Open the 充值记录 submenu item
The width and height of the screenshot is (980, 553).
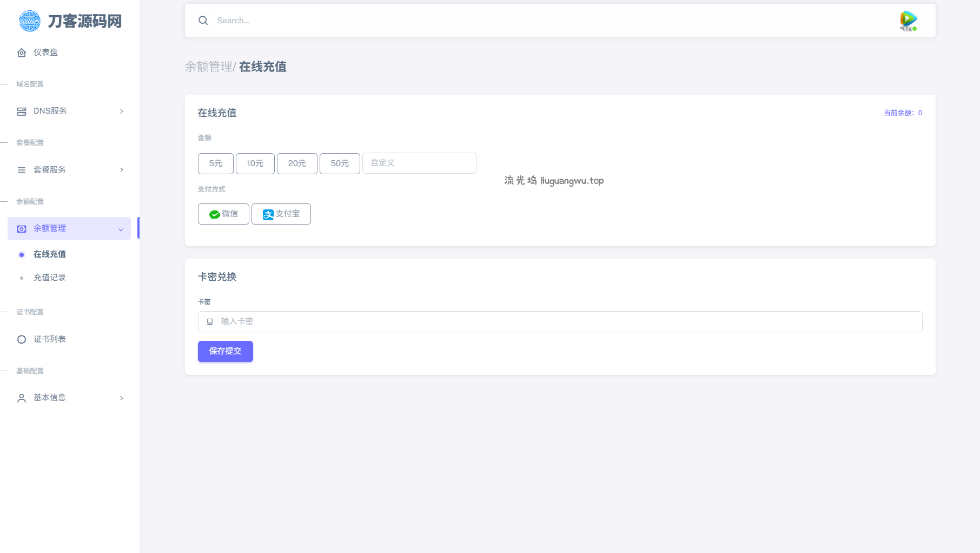50,278
